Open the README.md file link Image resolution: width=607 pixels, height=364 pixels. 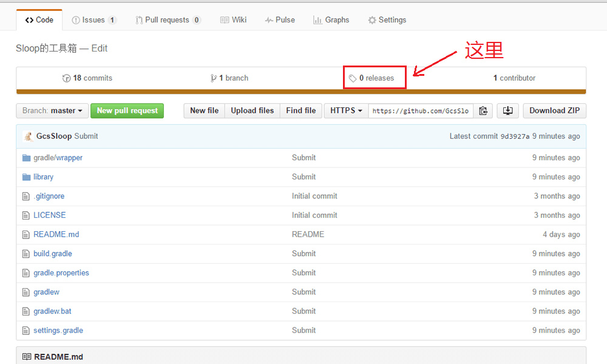tap(56, 234)
